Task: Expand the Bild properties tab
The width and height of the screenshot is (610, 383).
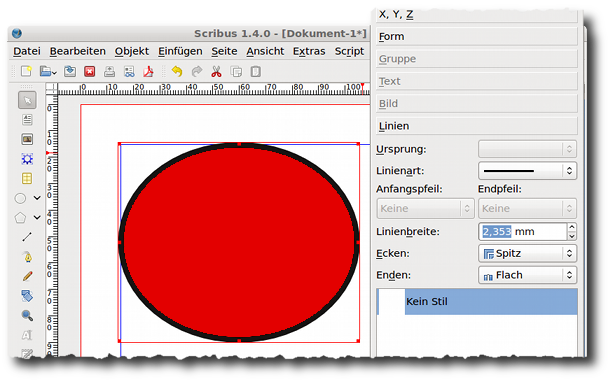Action: (477, 104)
